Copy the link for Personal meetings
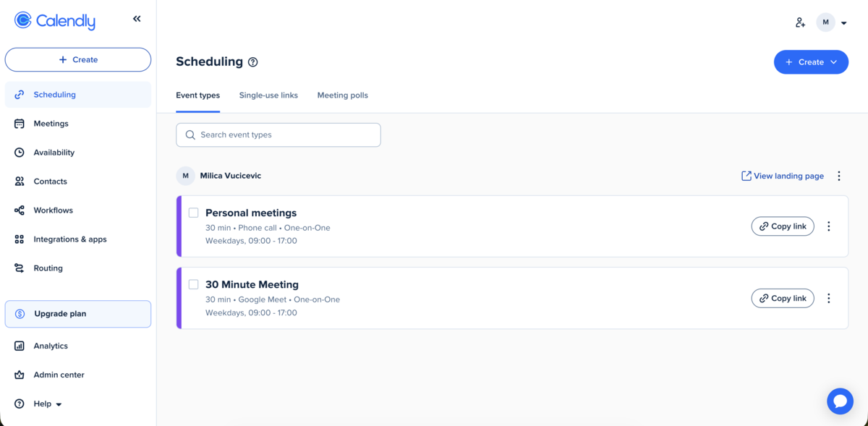The image size is (868, 426). (783, 226)
